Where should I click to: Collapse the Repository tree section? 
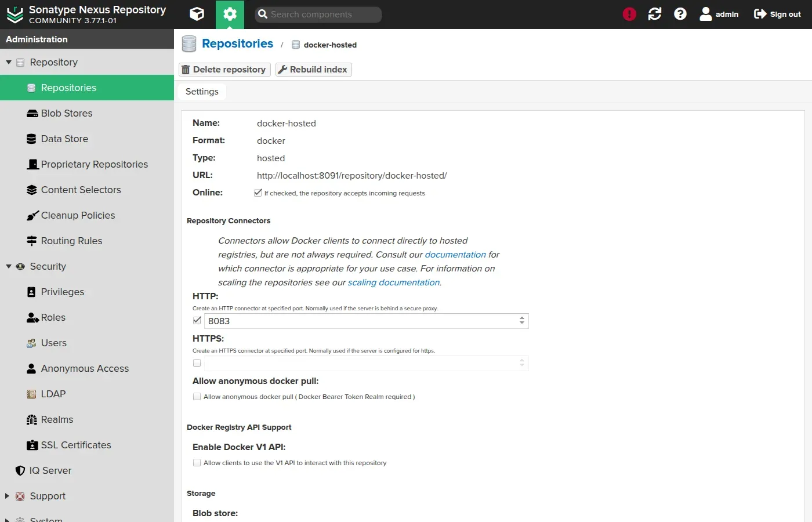(x=9, y=62)
